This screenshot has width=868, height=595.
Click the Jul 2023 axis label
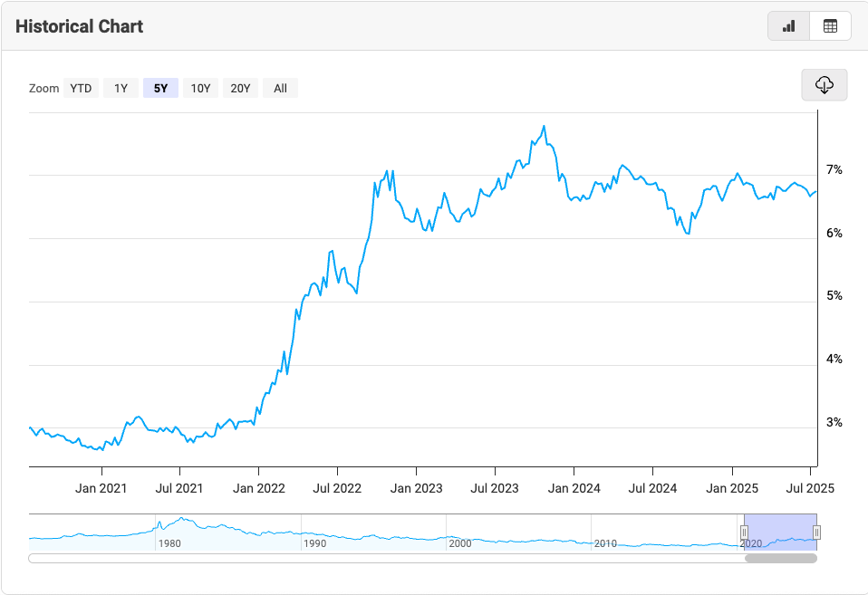[x=495, y=488]
